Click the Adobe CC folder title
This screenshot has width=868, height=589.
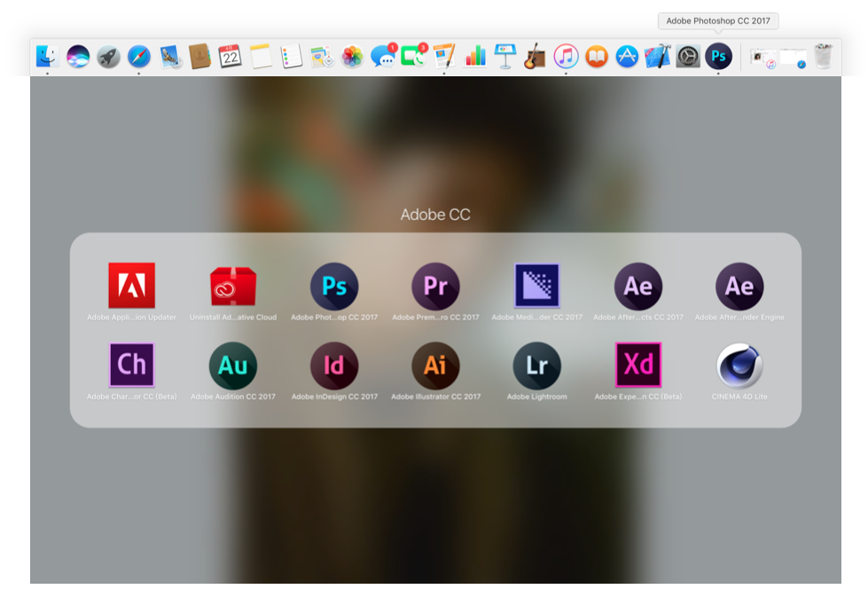[x=435, y=215]
